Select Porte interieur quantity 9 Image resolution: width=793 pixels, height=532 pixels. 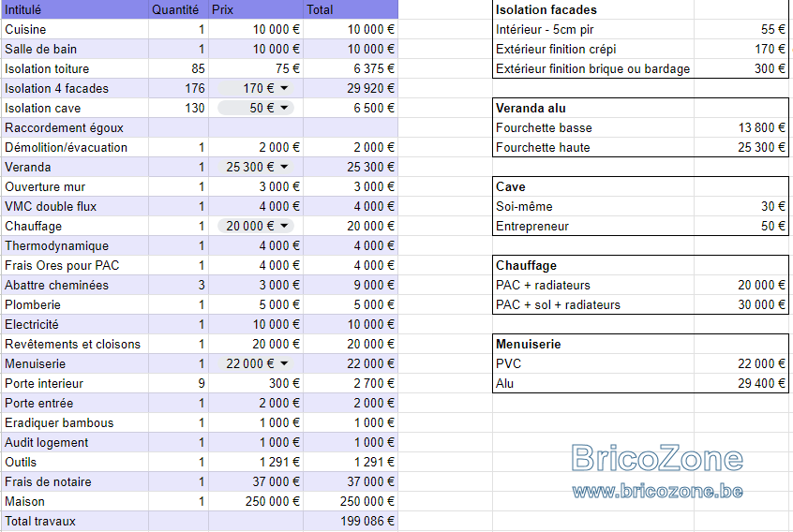pyautogui.click(x=178, y=384)
